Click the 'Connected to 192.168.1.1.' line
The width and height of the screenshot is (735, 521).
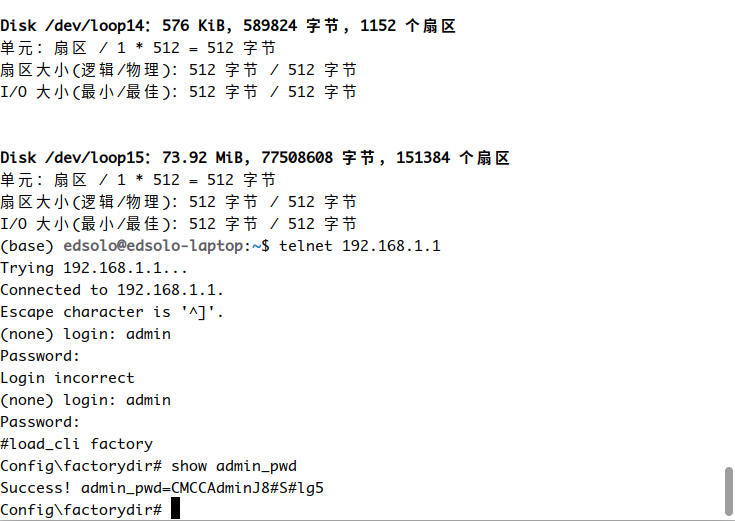click(112, 290)
